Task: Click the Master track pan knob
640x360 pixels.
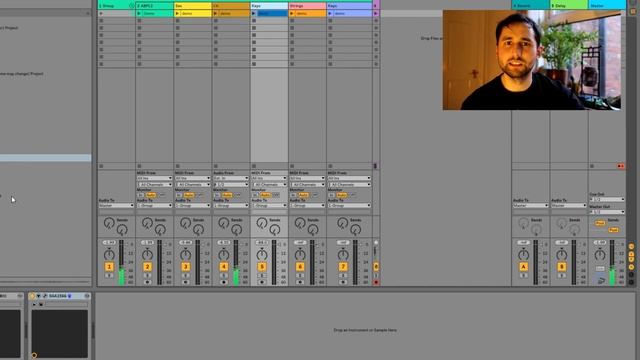Action: point(600,255)
